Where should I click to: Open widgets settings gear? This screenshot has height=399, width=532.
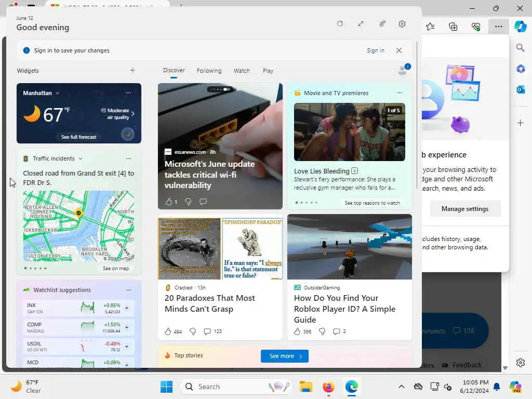[x=402, y=24]
